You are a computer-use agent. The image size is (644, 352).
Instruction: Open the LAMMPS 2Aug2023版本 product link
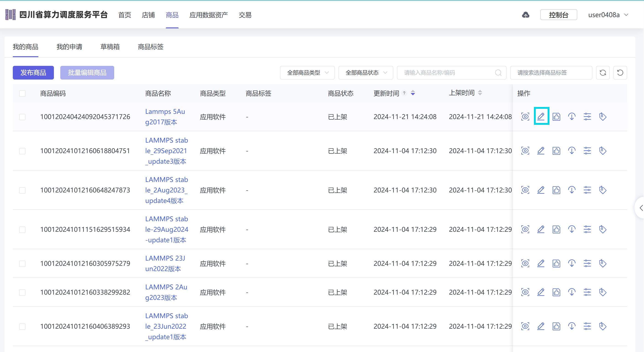(166, 292)
